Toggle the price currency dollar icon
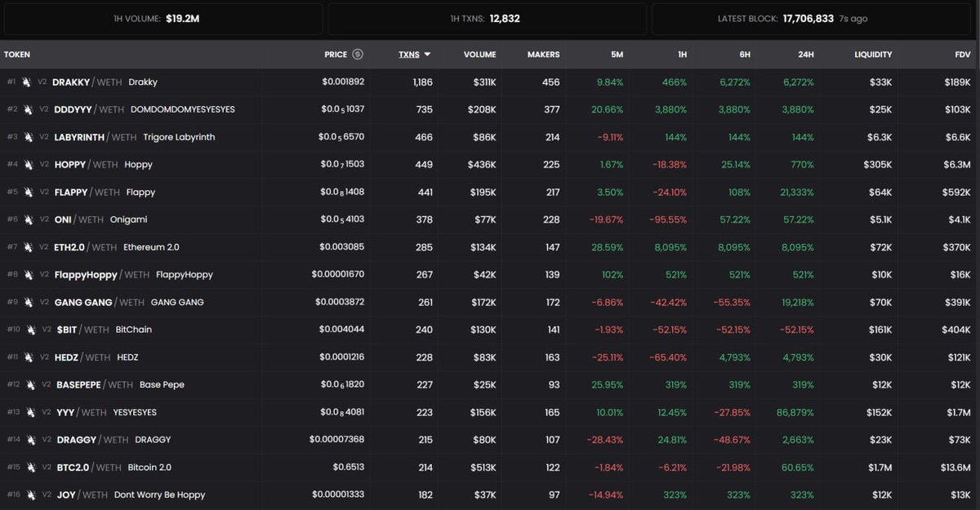This screenshot has height=510, width=980. [358, 55]
